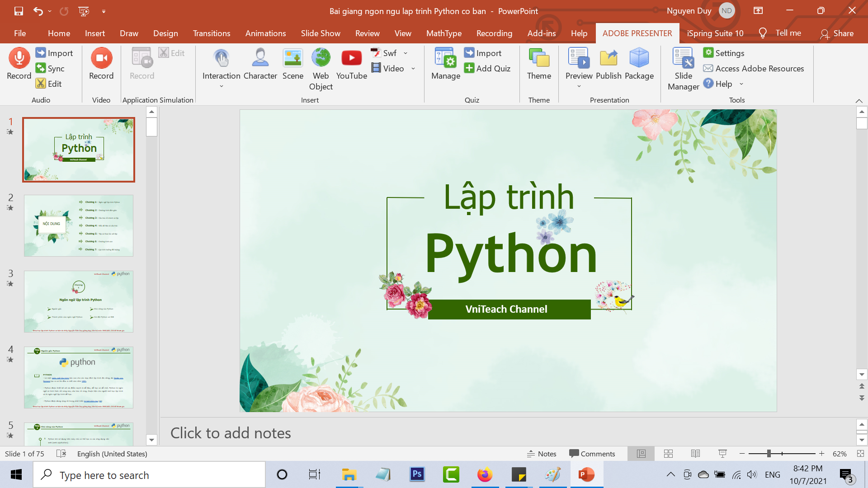This screenshot has height=488, width=868.
Task: Toggle the Comments pane
Action: (x=593, y=454)
